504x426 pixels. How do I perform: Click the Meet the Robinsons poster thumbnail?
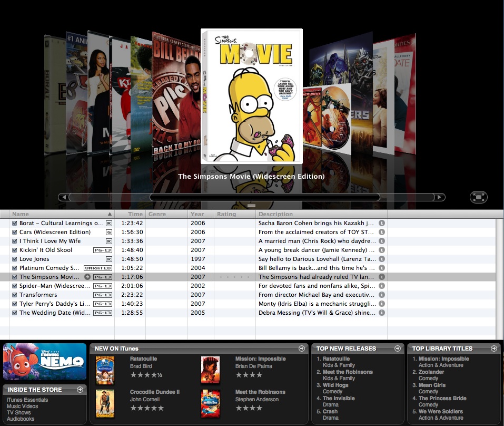click(x=211, y=403)
